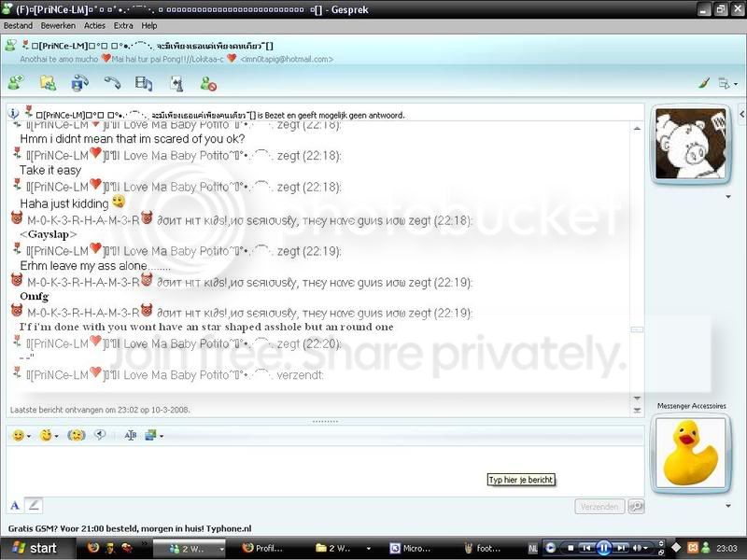Start a video call via webcam icon

[x=79, y=83]
